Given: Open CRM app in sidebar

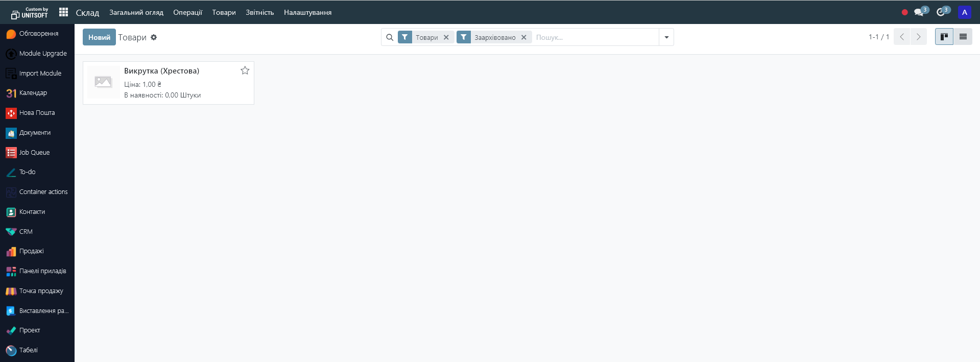Looking at the screenshot, I should click(x=26, y=232).
